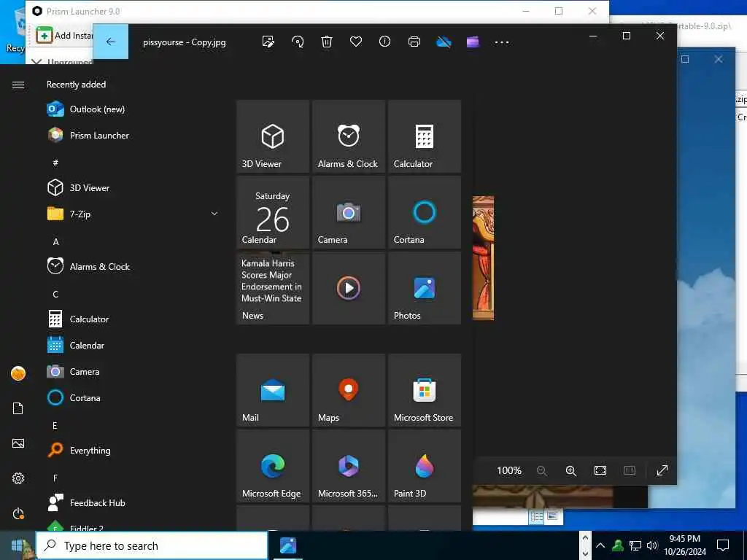Click the Power button in Start sidebar
Viewport: 747px width, 560px height.
click(x=18, y=513)
